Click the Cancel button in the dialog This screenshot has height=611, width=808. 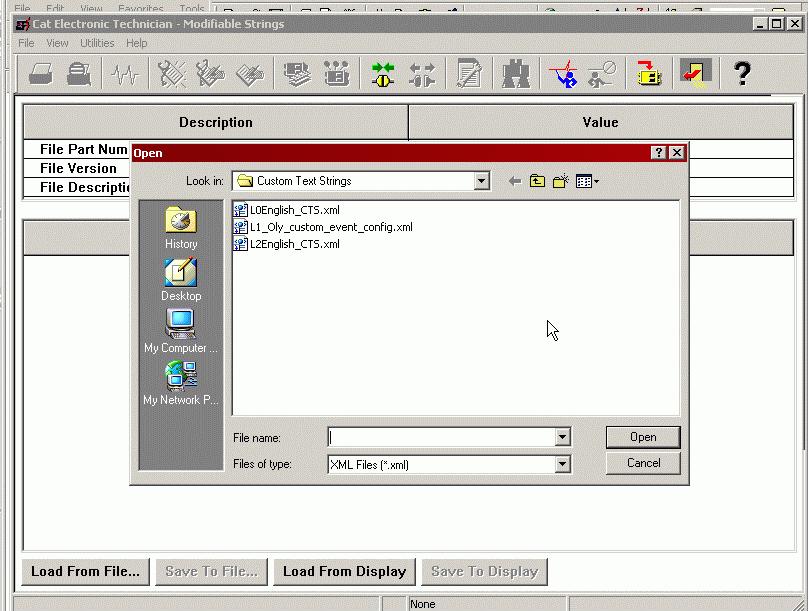(643, 463)
